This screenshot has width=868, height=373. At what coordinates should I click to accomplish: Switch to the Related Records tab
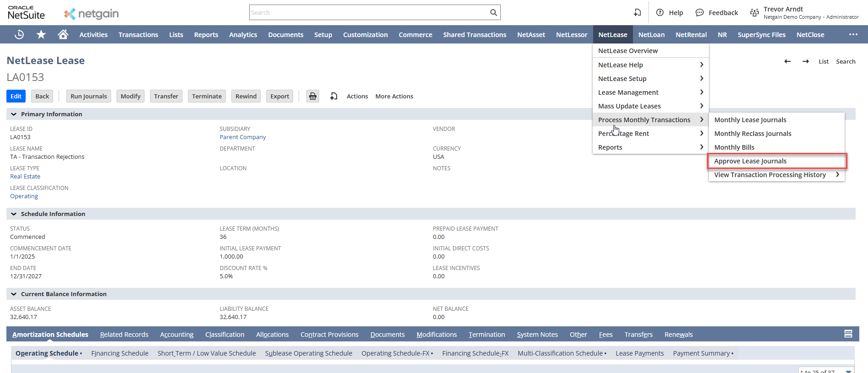click(124, 335)
